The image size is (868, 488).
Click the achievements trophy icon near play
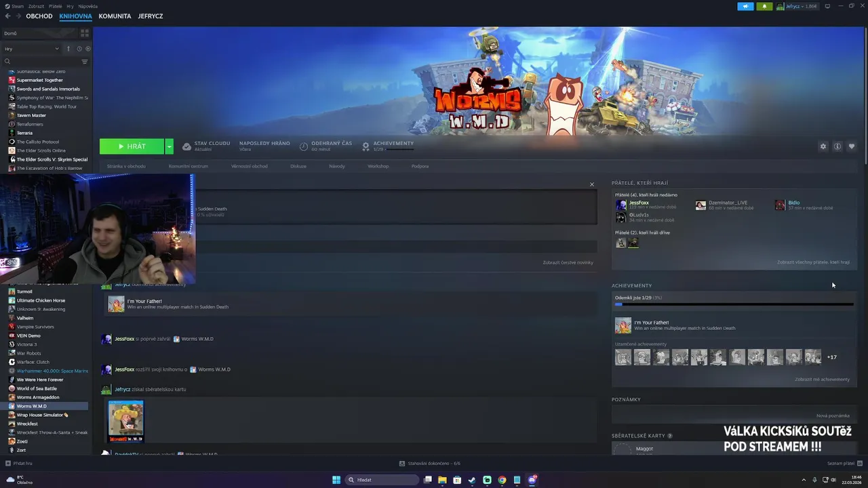click(366, 146)
